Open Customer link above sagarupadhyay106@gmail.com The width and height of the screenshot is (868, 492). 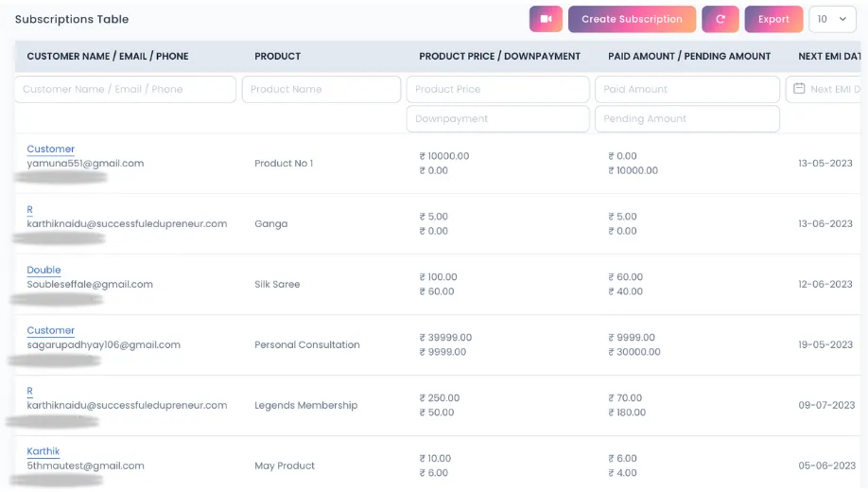point(50,330)
